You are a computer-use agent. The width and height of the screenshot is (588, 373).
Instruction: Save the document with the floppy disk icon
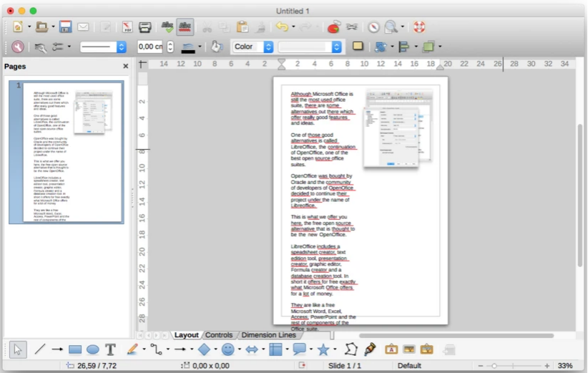pyautogui.click(x=65, y=26)
